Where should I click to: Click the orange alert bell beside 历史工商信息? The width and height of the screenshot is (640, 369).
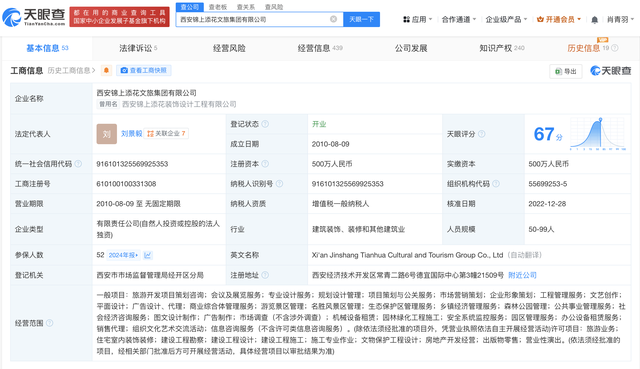(x=106, y=71)
